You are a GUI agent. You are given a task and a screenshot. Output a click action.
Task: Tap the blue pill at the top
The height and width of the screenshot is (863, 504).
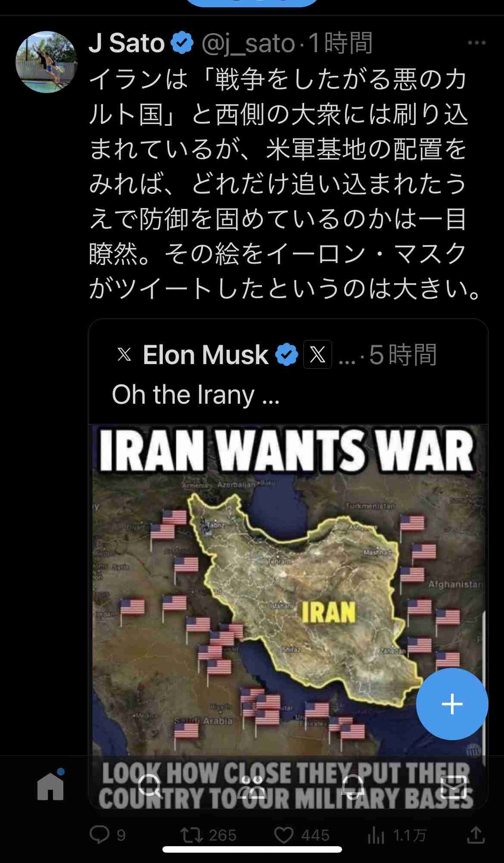pyautogui.click(x=252, y=3)
